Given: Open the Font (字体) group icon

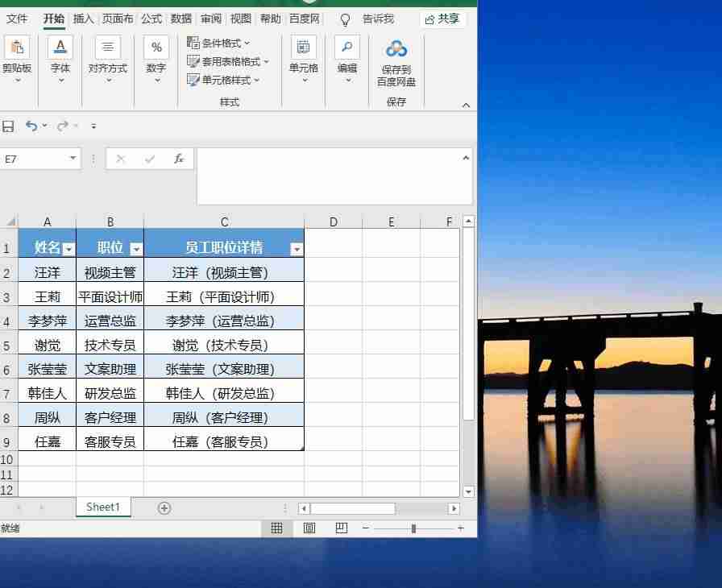Looking at the screenshot, I should click(x=60, y=48).
